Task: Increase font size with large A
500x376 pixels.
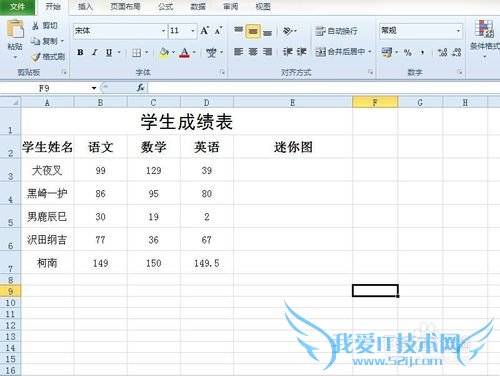Action: (204, 31)
